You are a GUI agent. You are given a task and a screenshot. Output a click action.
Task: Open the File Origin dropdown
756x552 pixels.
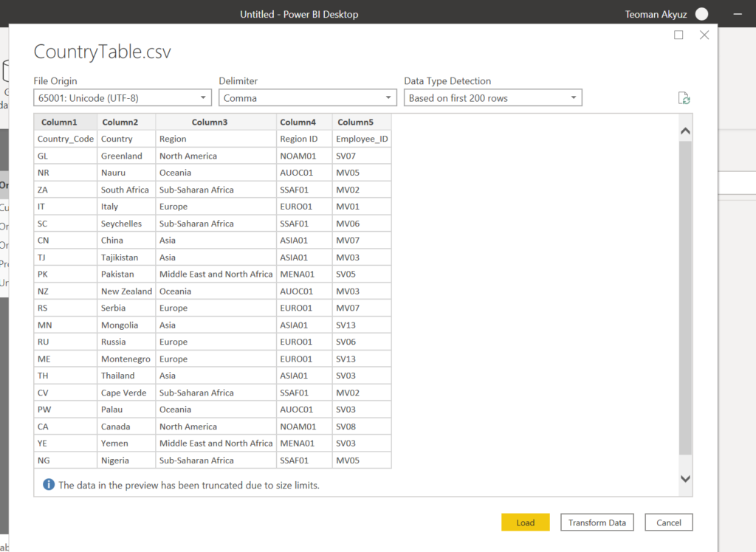123,98
